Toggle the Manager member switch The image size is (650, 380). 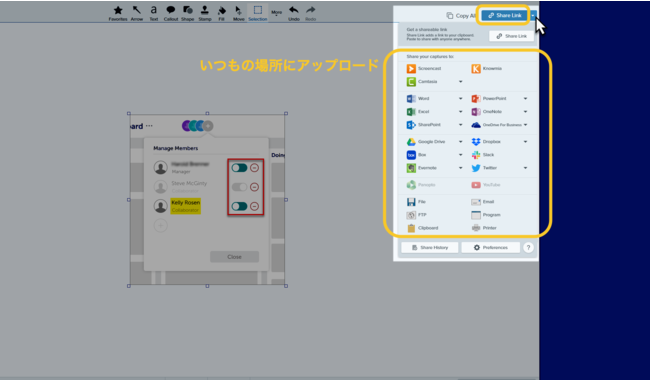(x=239, y=168)
